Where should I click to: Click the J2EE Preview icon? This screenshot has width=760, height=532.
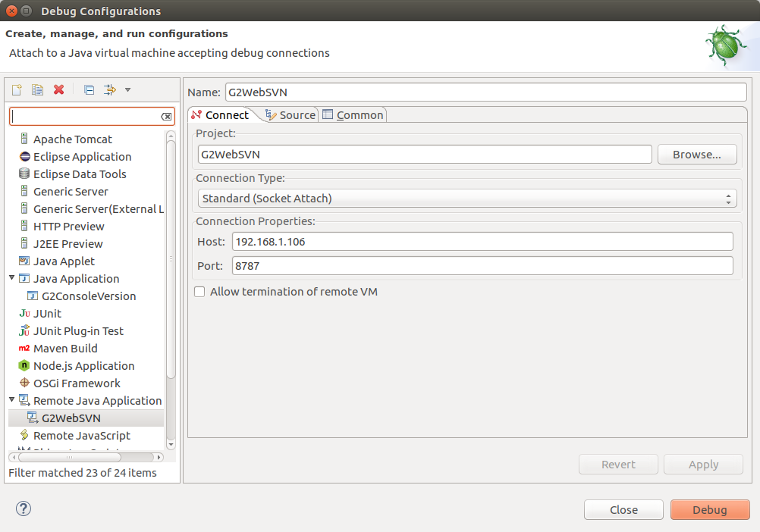click(x=24, y=243)
